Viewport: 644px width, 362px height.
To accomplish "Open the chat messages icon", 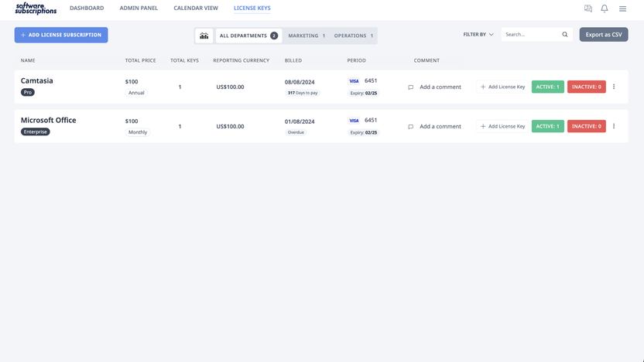I will pyautogui.click(x=588, y=9).
